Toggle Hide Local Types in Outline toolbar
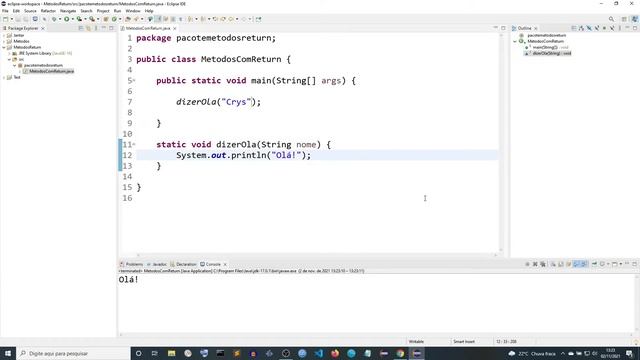Image resolution: width=640 pixels, height=360 pixels. pyautogui.click(x=612, y=28)
